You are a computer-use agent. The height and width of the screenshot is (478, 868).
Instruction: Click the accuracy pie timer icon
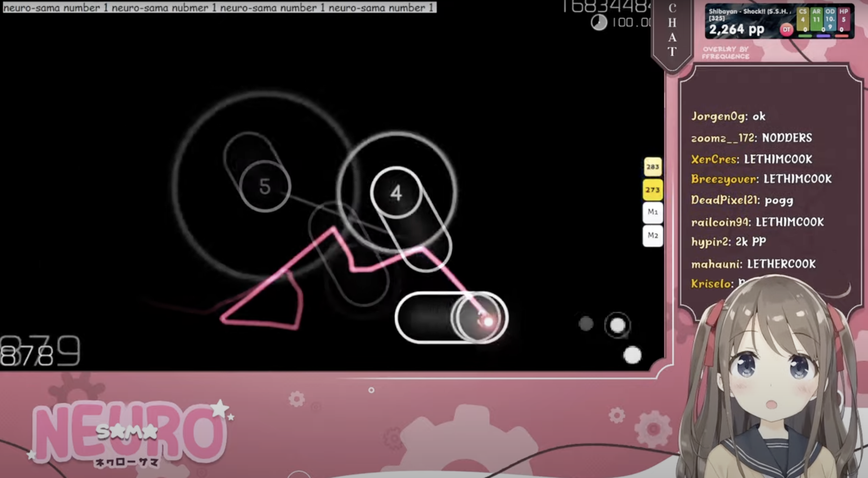(599, 22)
